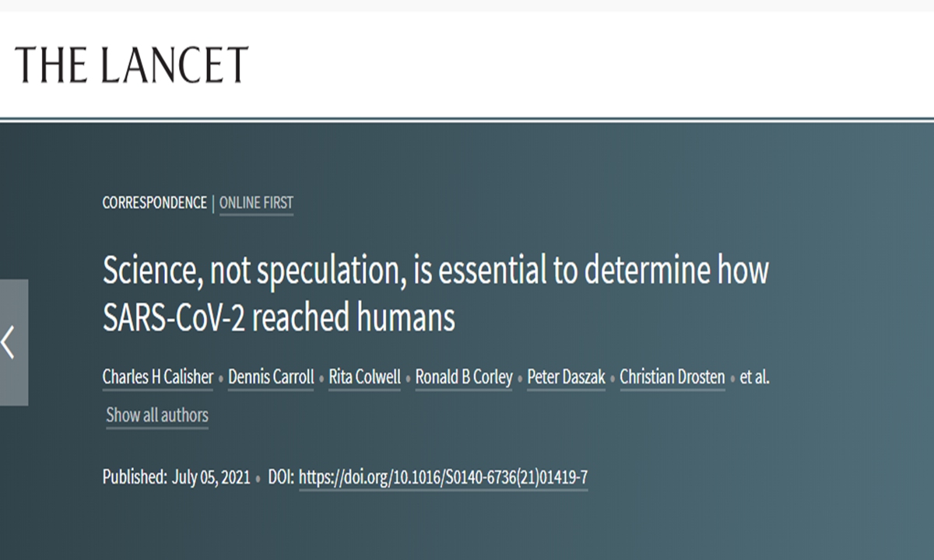Screen dimensions: 934x560
Task: Open the Correspondence section label
Action: (x=154, y=204)
